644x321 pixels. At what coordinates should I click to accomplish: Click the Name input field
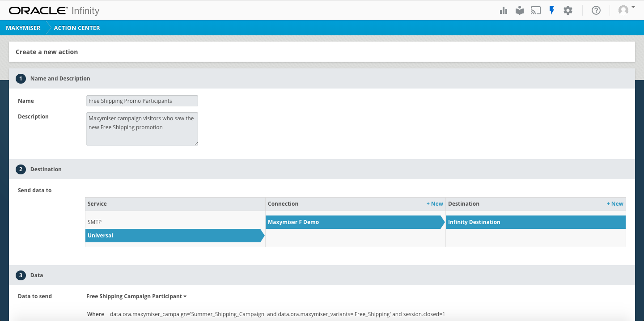coord(142,101)
